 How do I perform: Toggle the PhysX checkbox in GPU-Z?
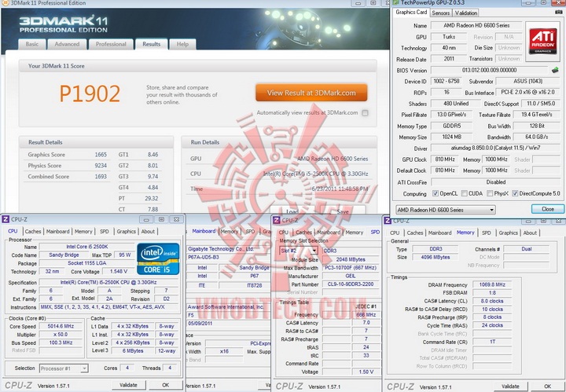490,194
